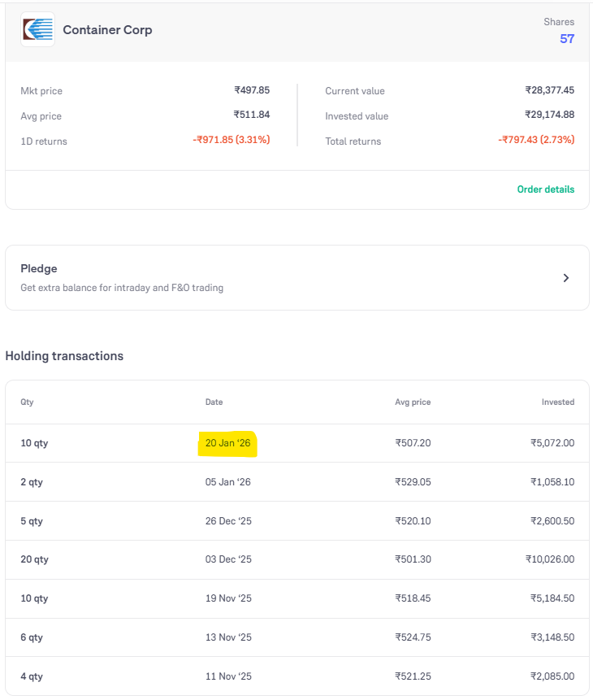This screenshot has width=593, height=700.
Task: Select the Container Corp stock name
Action: (x=107, y=30)
